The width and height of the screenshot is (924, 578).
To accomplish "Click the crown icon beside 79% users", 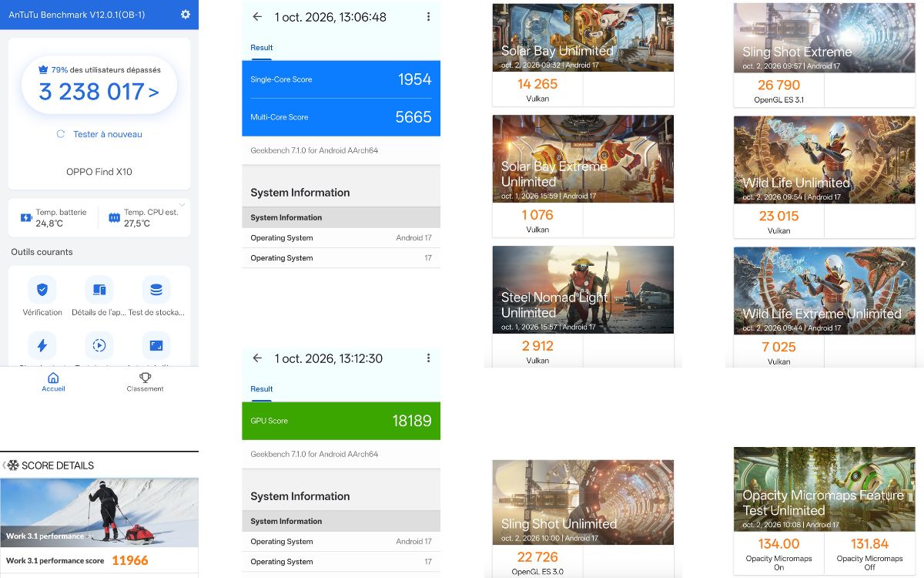I will (x=43, y=69).
